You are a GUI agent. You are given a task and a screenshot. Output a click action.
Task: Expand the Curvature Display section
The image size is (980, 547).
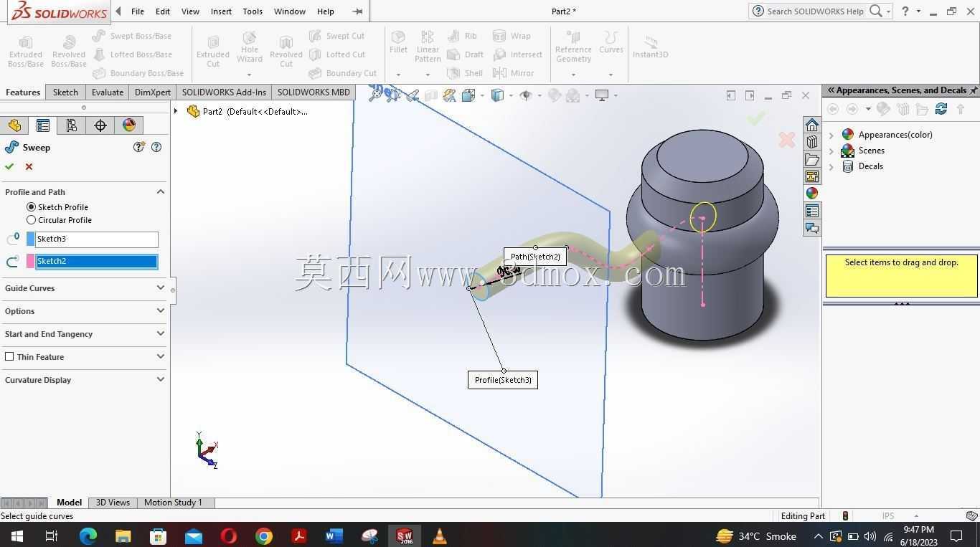pos(161,380)
